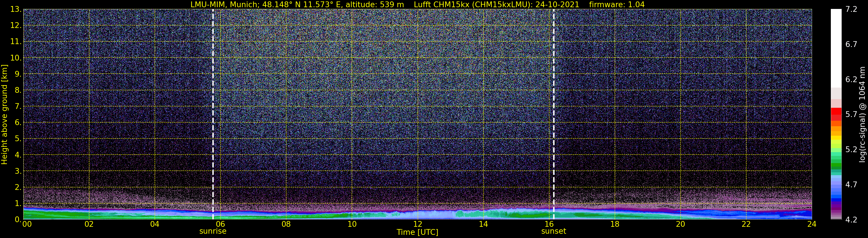Click the time axis tick label 04
The height and width of the screenshot is (238, 868).
(155, 224)
